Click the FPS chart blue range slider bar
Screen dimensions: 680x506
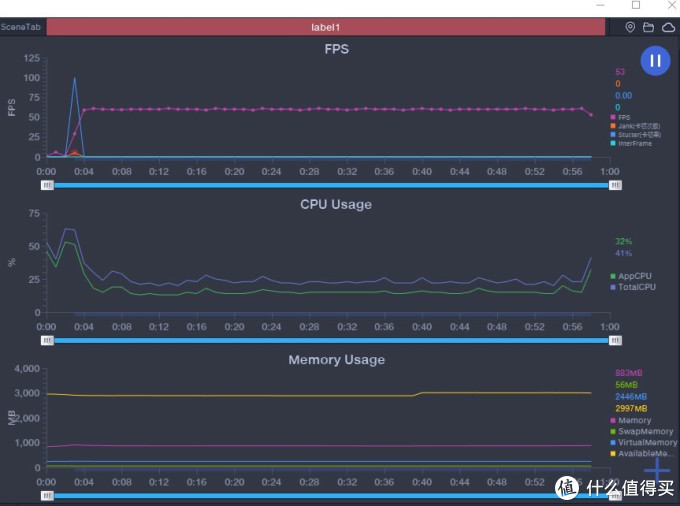click(x=330, y=185)
